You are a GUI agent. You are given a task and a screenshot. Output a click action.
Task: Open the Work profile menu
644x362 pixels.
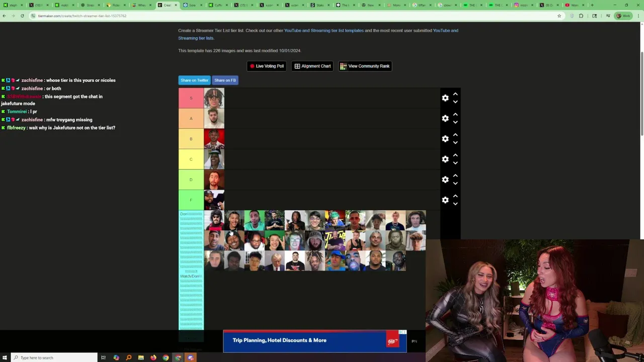[623, 16]
